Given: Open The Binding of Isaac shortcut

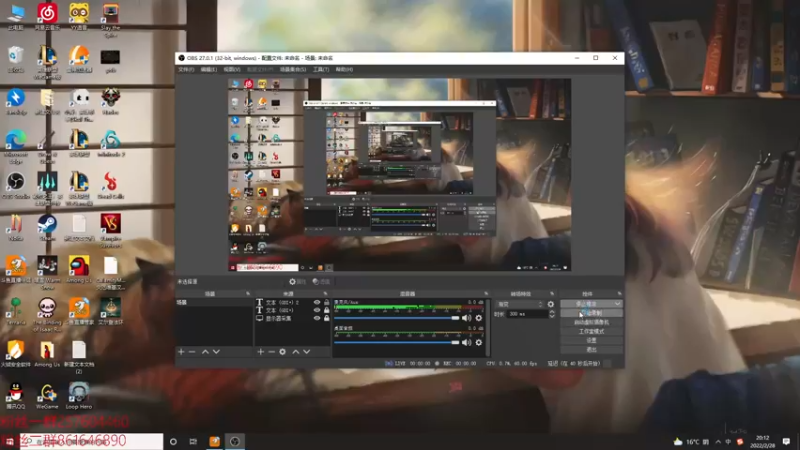Looking at the screenshot, I should tap(47, 315).
